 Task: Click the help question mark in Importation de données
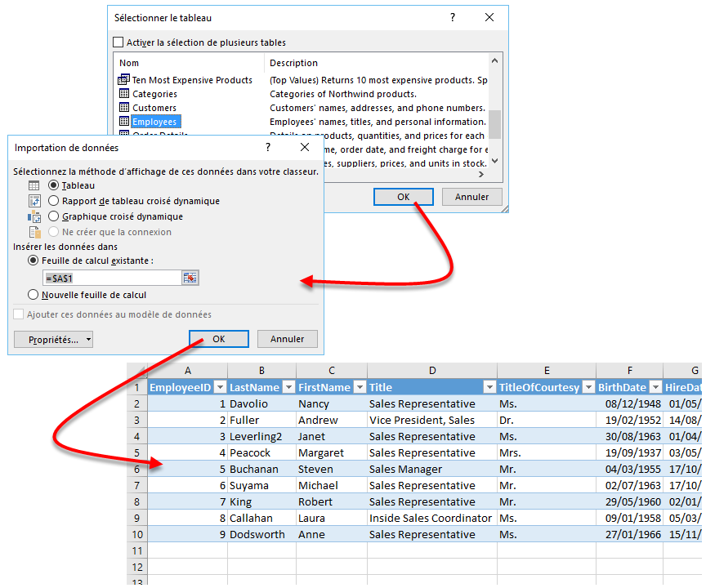point(267,148)
